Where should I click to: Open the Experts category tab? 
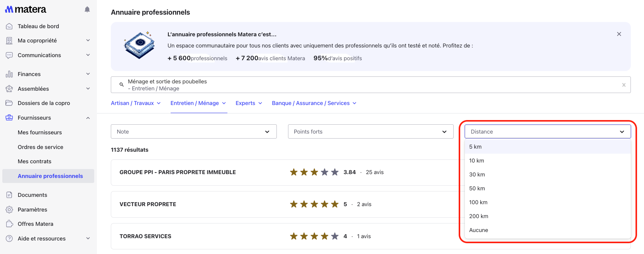coord(249,103)
